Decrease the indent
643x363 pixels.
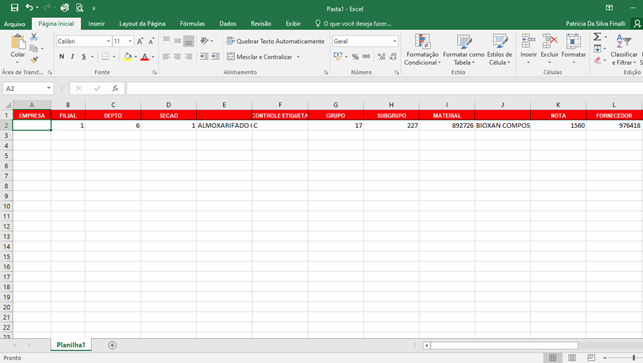coord(204,57)
